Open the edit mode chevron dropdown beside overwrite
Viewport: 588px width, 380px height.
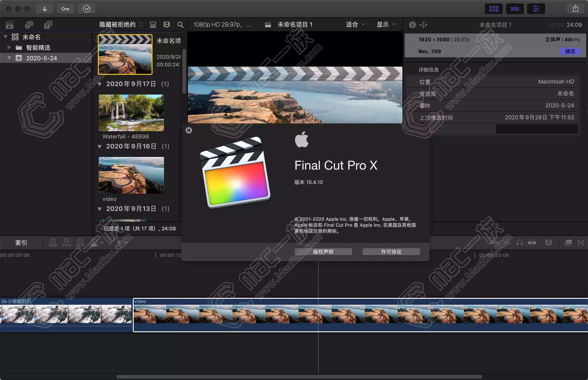coord(102,243)
